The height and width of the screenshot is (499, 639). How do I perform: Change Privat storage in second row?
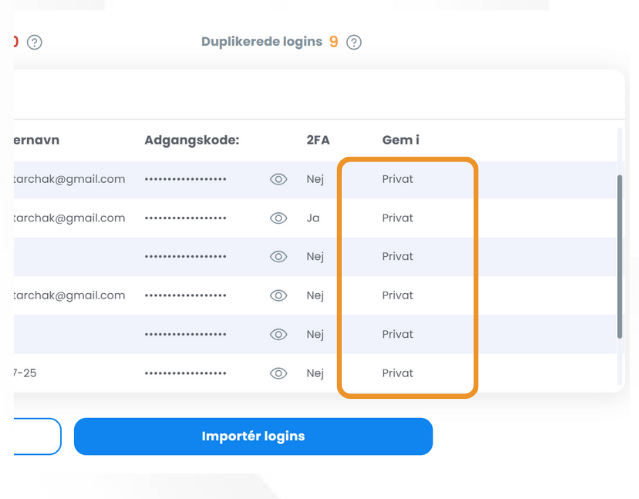(397, 218)
